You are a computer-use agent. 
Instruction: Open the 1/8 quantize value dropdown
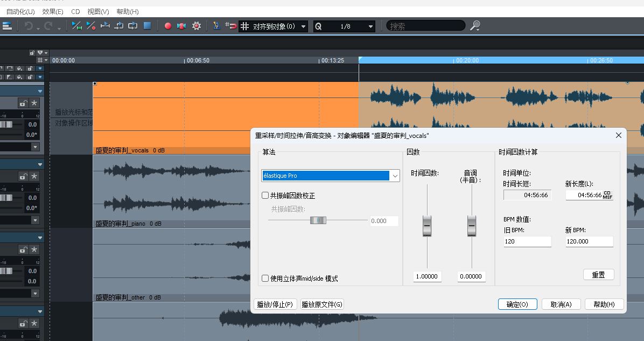(370, 26)
